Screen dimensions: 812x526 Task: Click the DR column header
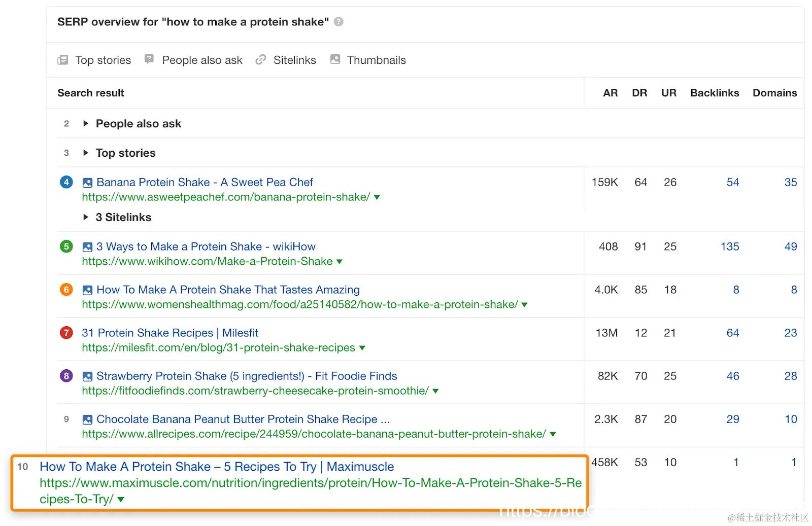(639, 93)
